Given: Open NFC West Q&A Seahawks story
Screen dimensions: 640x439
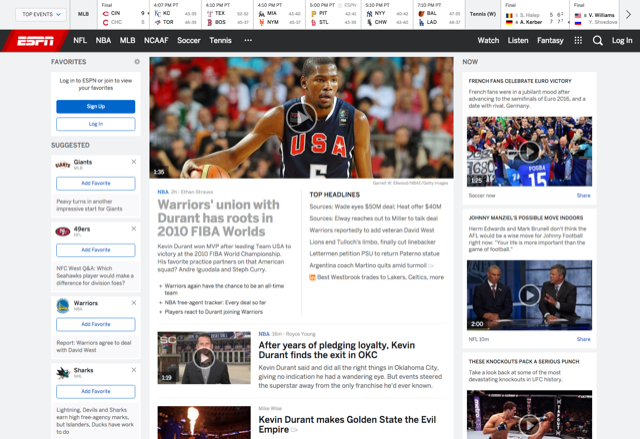Looking at the screenshot, I should (95, 276).
